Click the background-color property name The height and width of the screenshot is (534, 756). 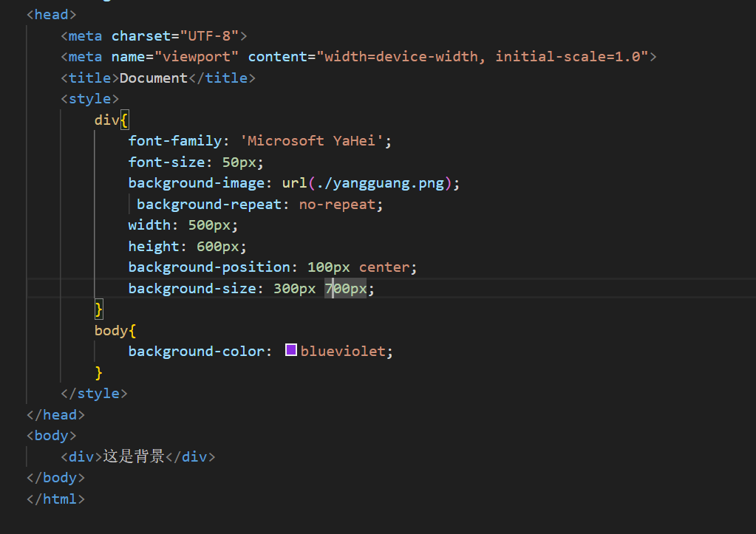pyautogui.click(x=197, y=352)
